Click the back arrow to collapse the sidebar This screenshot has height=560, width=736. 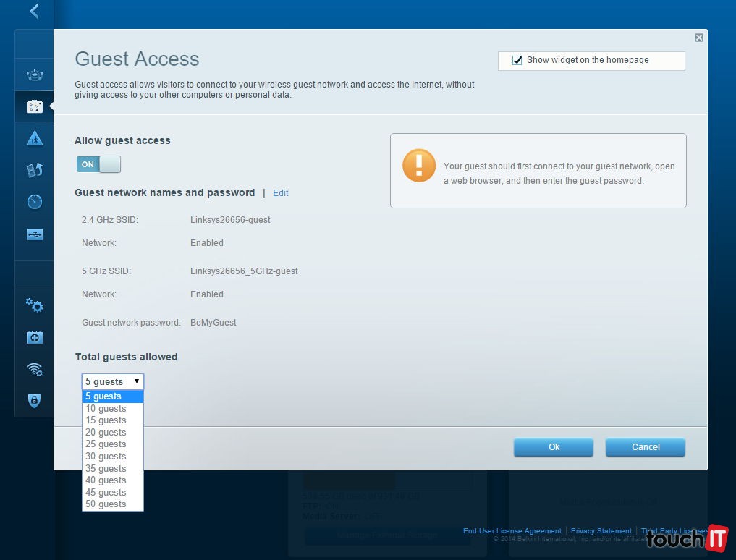(33, 12)
